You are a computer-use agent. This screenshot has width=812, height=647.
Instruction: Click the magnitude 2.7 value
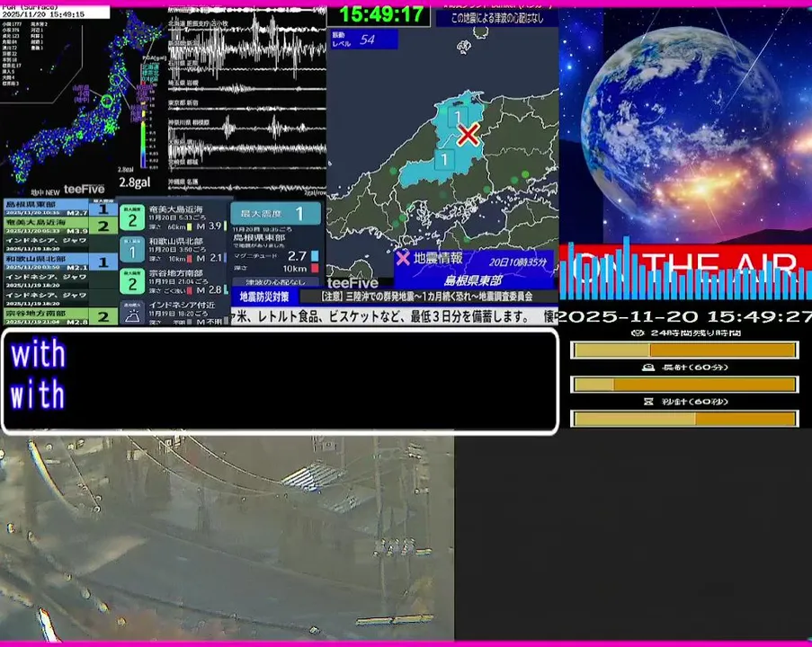(x=298, y=256)
